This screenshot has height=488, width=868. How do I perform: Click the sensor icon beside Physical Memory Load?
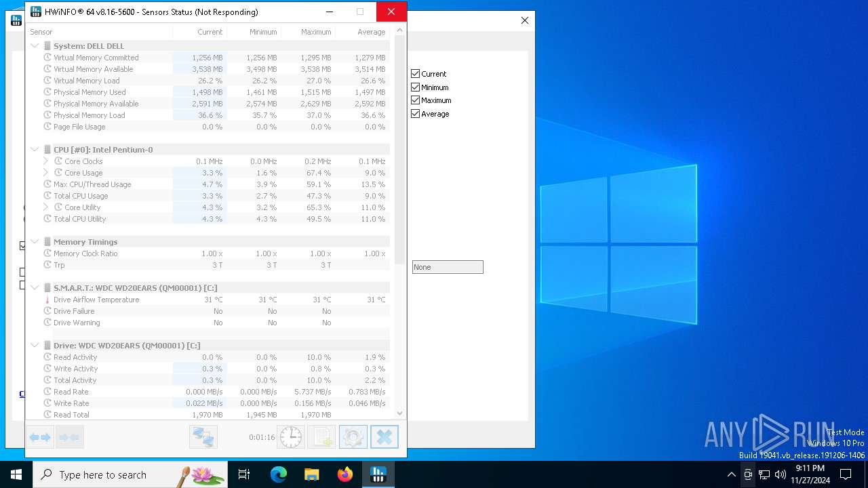coord(47,115)
